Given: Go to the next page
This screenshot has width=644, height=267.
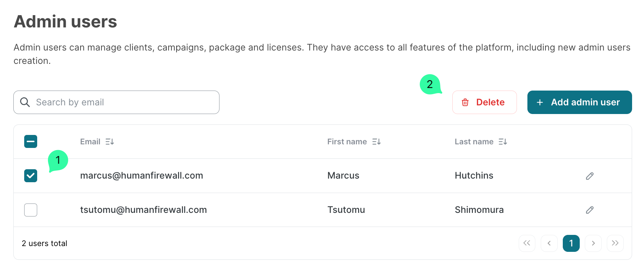Looking at the screenshot, I should coord(593,243).
